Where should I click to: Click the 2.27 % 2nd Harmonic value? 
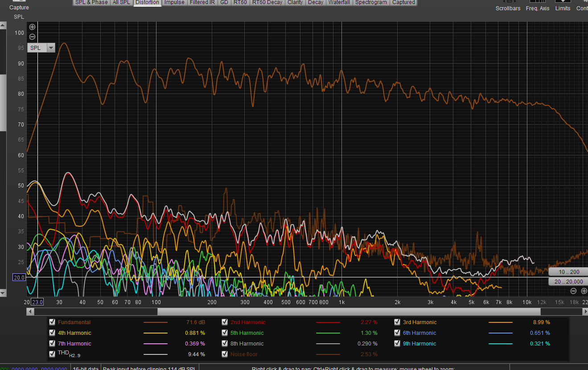point(369,322)
